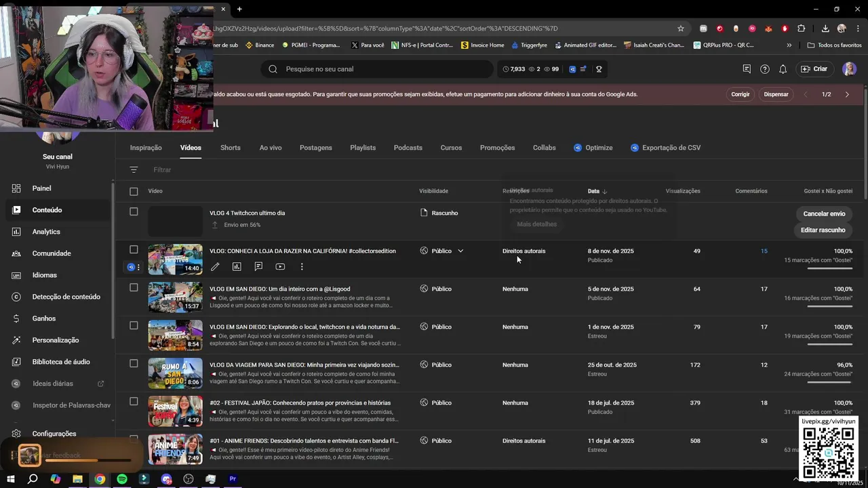Select the Viagem para San Diego checkbox

pyautogui.click(x=134, y=363)
